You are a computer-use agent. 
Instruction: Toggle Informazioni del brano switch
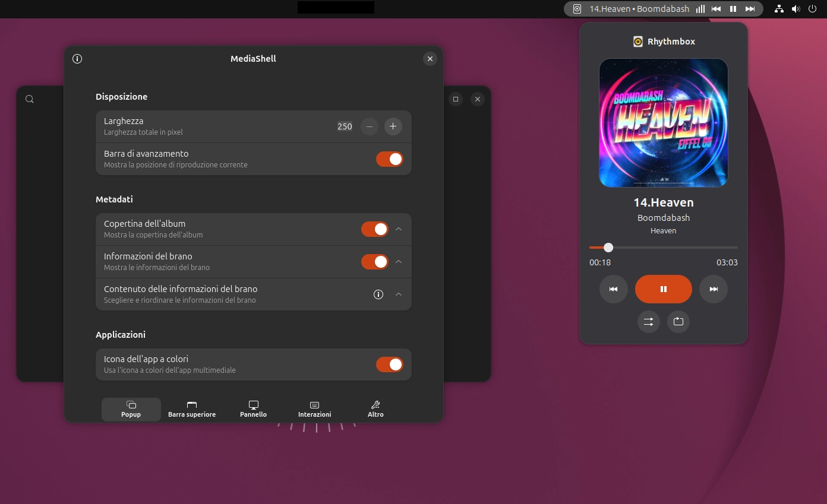tap(375, 262)
